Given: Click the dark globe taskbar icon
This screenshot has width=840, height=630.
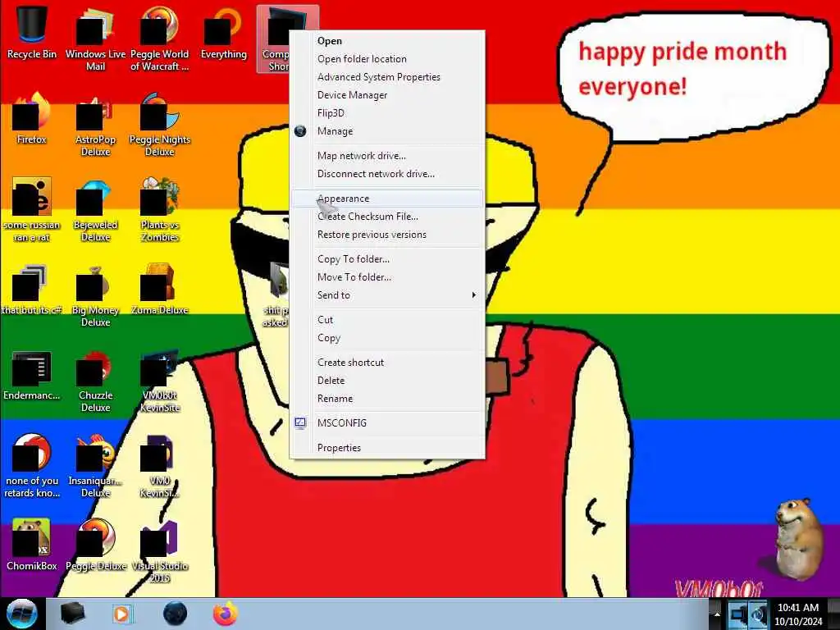Looking at the screenshot, I should point(176,614).
